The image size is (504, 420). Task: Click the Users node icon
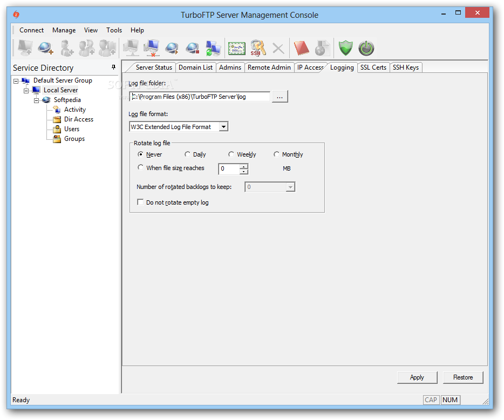click(x=57, y=129)
